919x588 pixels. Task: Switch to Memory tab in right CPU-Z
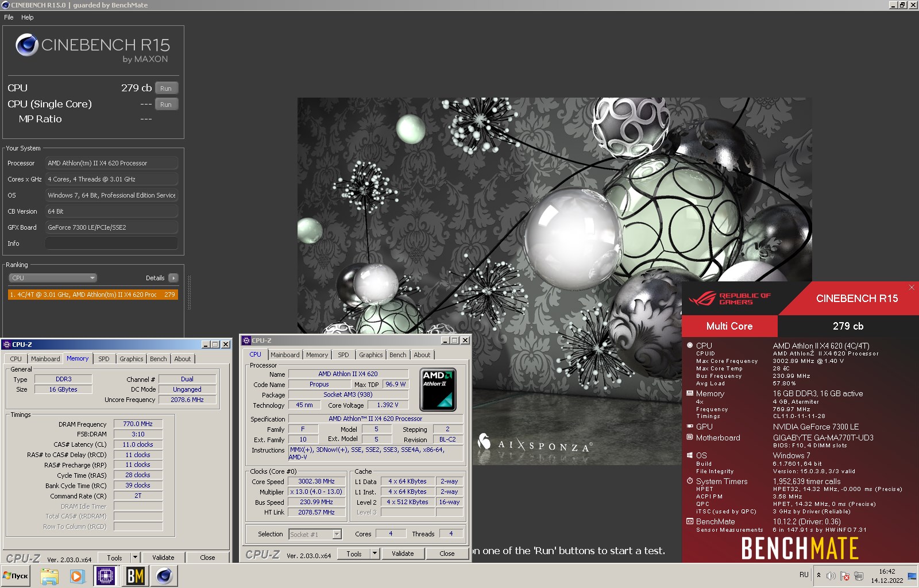[x=317, y=355]
